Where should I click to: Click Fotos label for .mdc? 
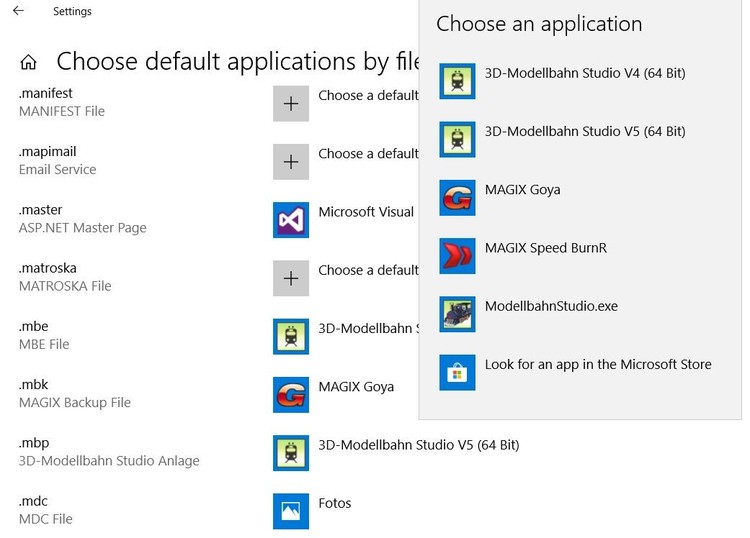334,503
